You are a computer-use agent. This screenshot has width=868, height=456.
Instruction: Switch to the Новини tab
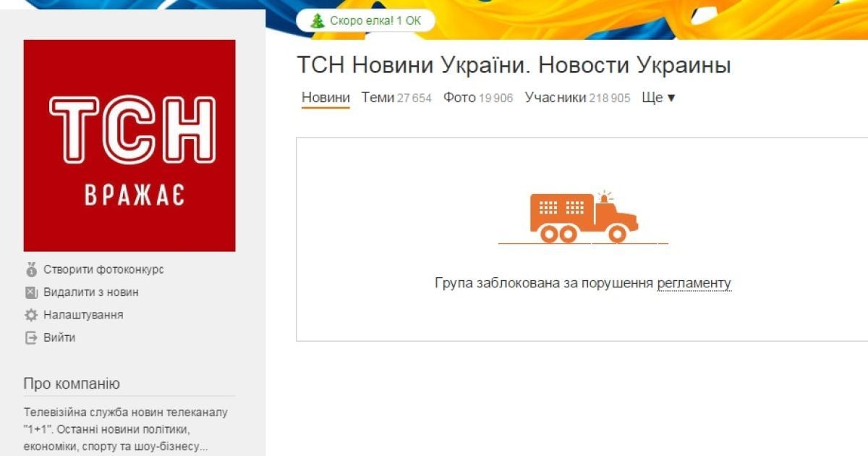pyautogui.click(x=325, y=98)
